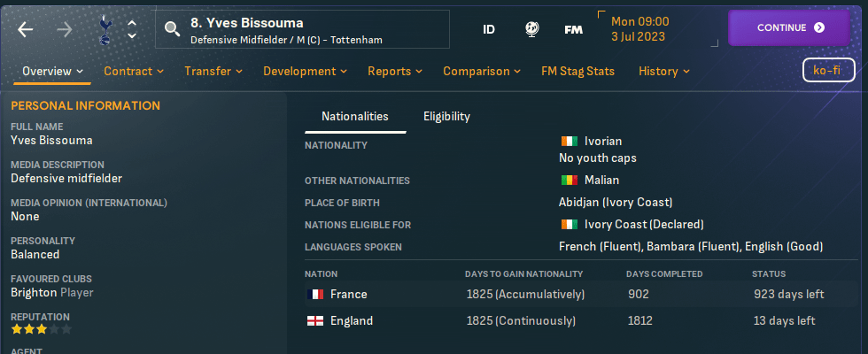
Task: Select the Nationalities tab
Action: point(354,116)
